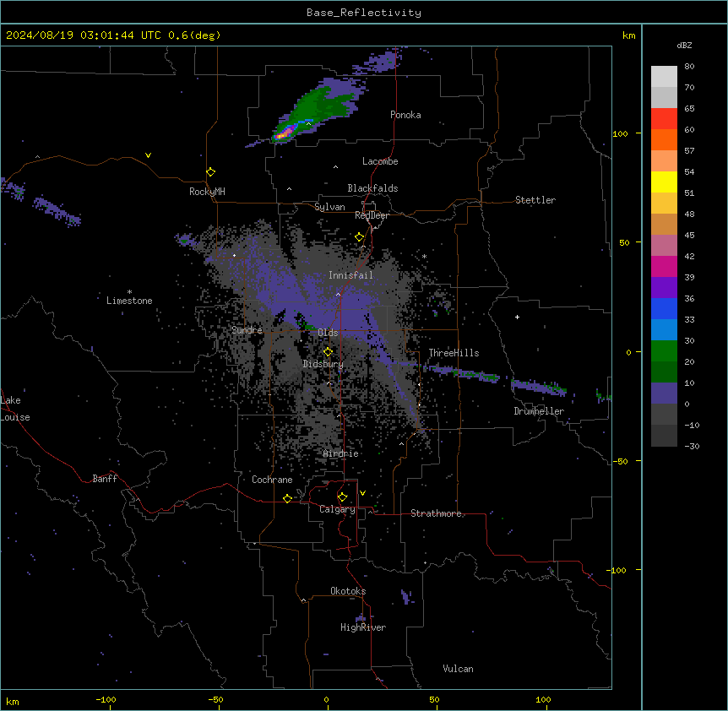Select the royal blue 36–33 dBZ swatch
This screenshot has height=711, width=728.
[x=664, y=309]
